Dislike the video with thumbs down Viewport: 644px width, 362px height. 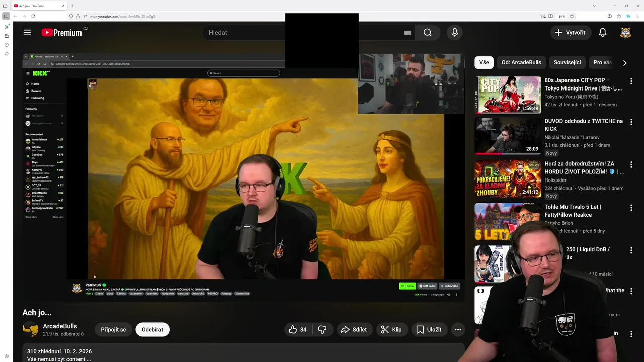[323, 329]
